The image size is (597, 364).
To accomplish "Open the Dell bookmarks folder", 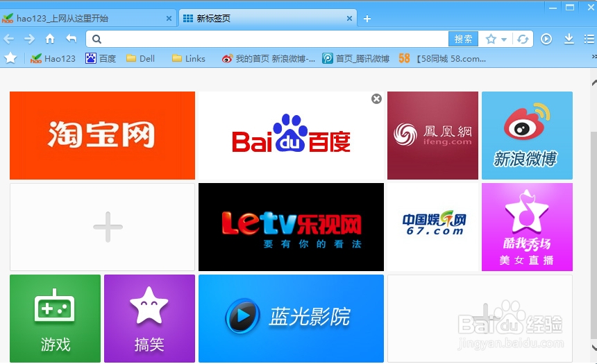I will pos(140,58).
